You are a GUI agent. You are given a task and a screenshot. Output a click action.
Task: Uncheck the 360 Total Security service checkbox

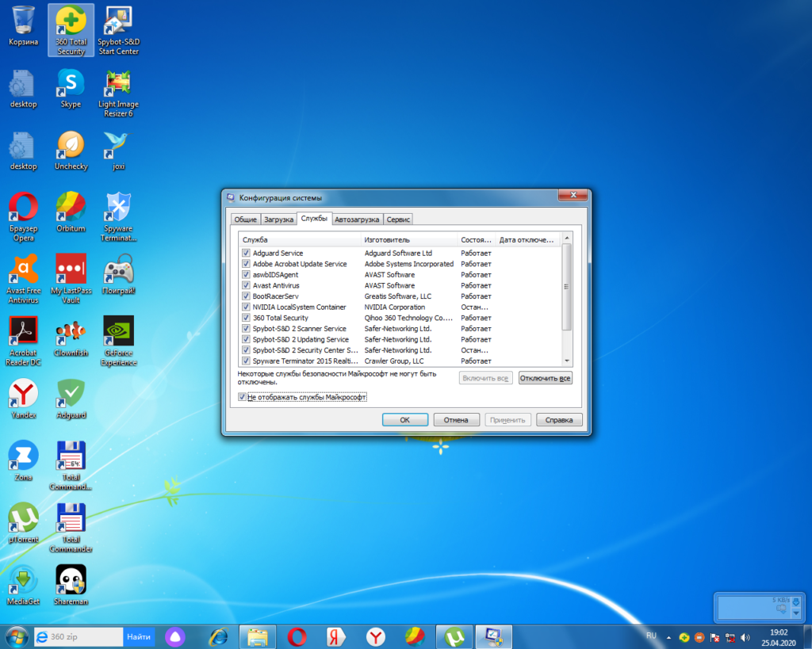pyautogui.click(x=246, y=318)
